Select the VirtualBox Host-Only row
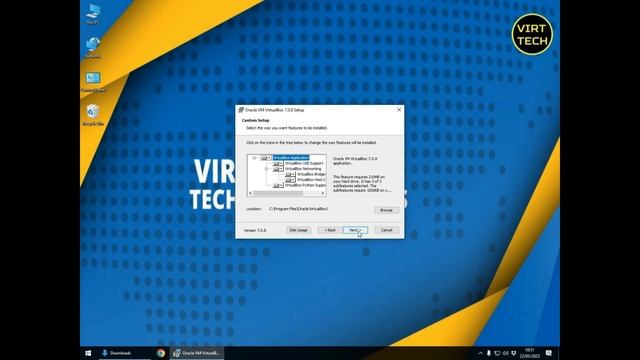 [311, 180]
